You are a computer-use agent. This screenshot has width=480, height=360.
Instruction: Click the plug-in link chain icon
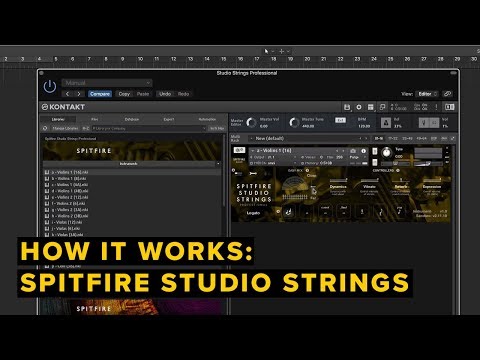point(448,94)
